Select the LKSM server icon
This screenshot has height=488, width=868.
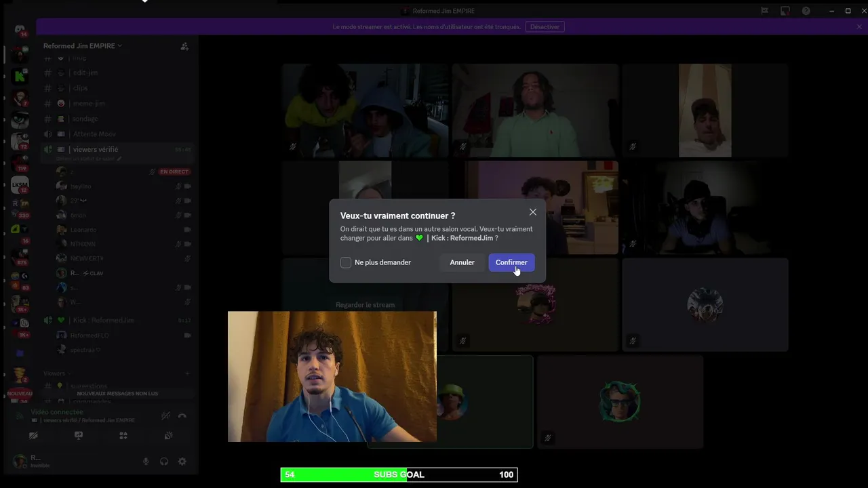20,184
